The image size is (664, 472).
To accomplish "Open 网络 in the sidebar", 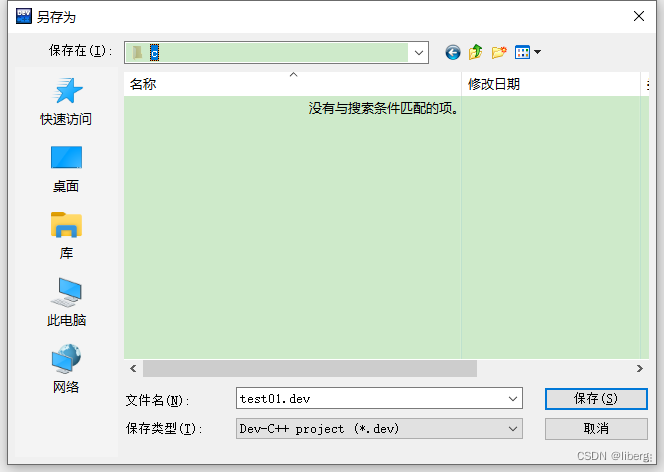I will [x=66, y=369].
